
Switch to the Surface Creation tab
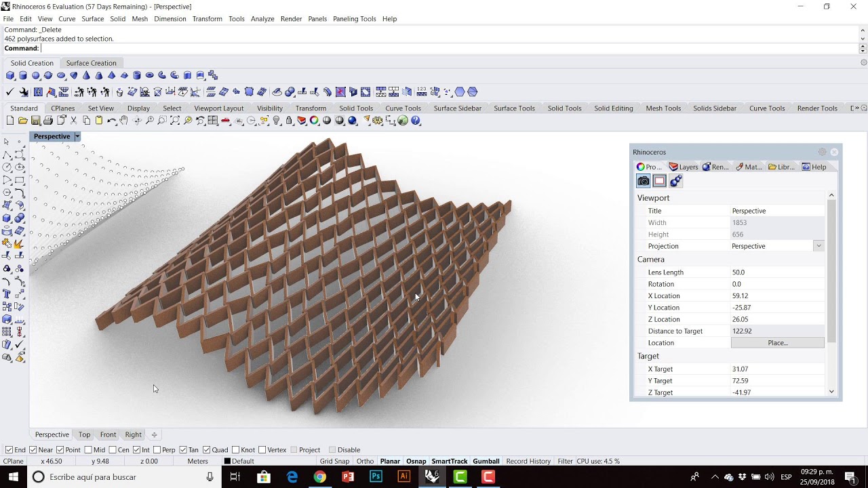[92, 63]
